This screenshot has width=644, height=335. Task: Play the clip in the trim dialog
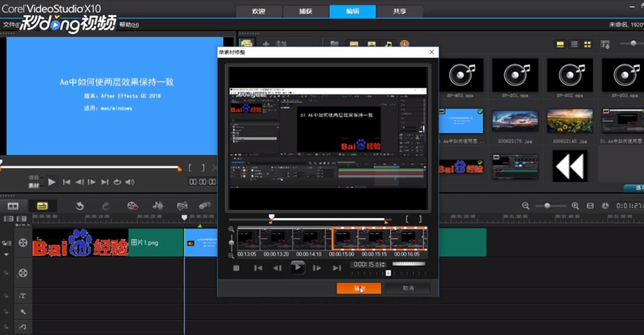coord(298,267)
